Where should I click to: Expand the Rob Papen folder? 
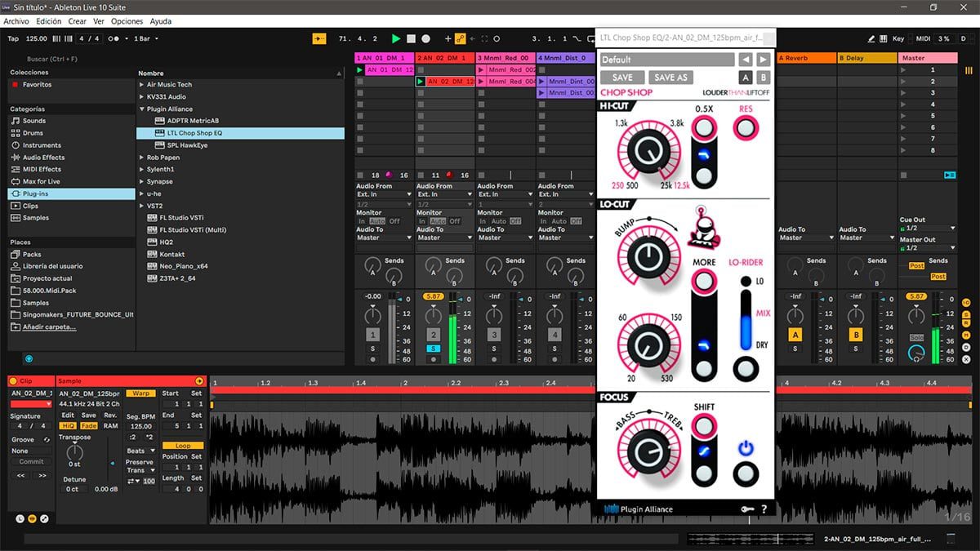(x=142, y=158)
